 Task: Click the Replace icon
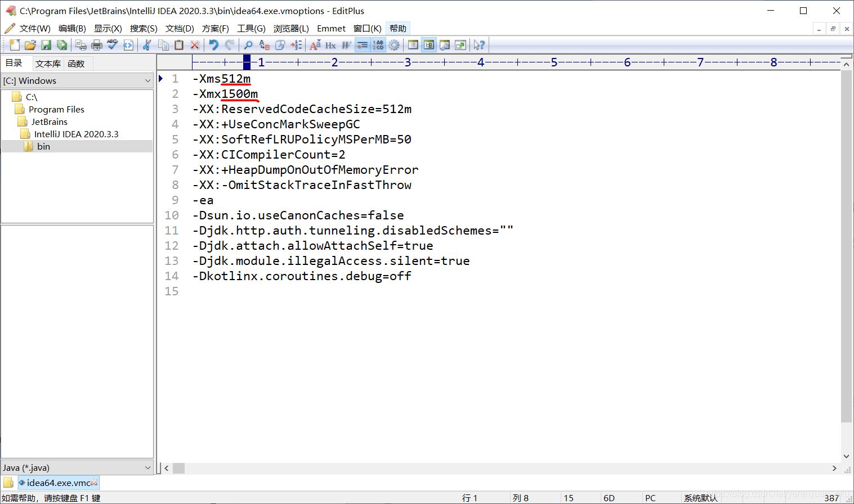[264, 45]
